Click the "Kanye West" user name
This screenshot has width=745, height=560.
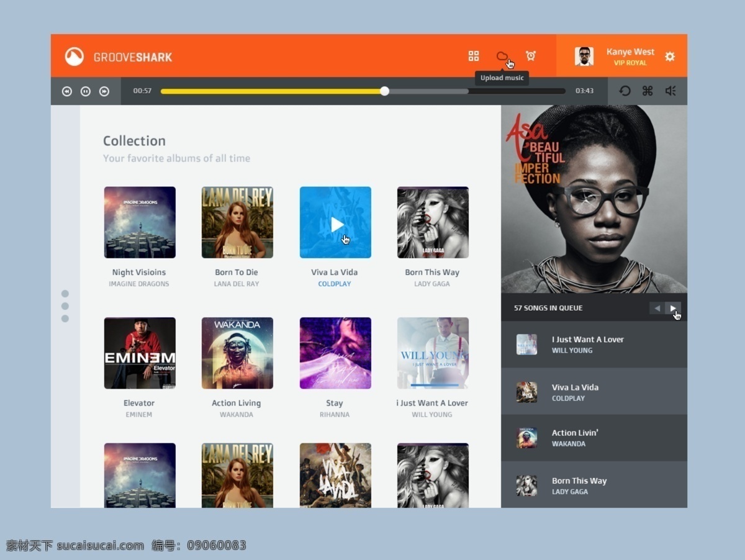click(x=630, y=52)
